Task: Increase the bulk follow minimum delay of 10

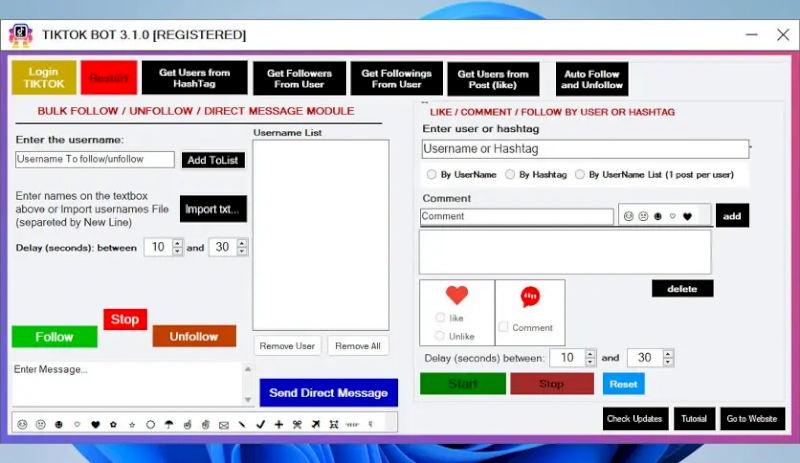Action: [177, 243]
